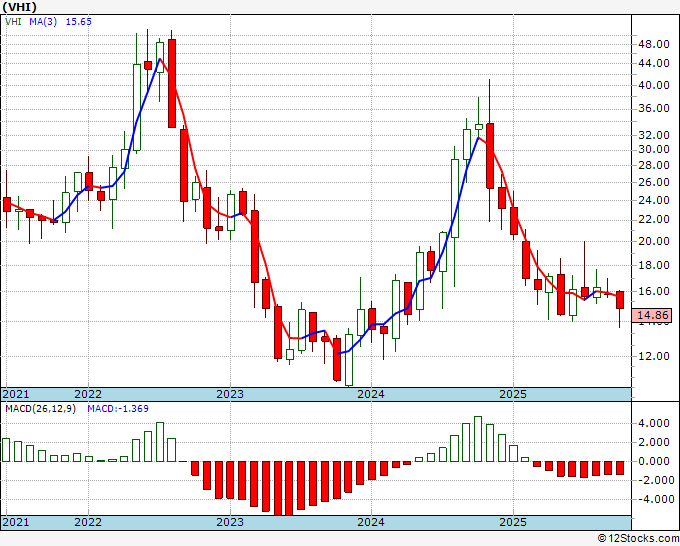The height and width of the screenshot is (546, 680).
Task: Click 2023 on the MACD panel time axis
Action: (x=230, y=522)
